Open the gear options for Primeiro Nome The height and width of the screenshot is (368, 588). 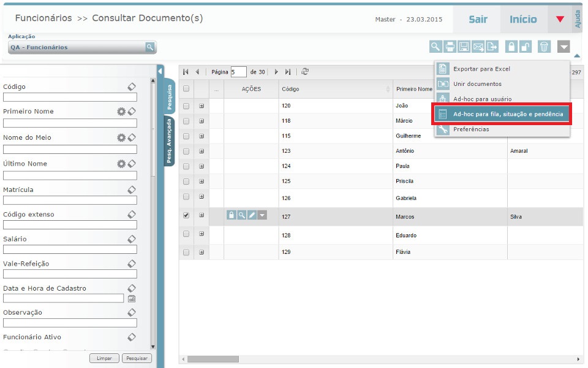pos(121,112)
